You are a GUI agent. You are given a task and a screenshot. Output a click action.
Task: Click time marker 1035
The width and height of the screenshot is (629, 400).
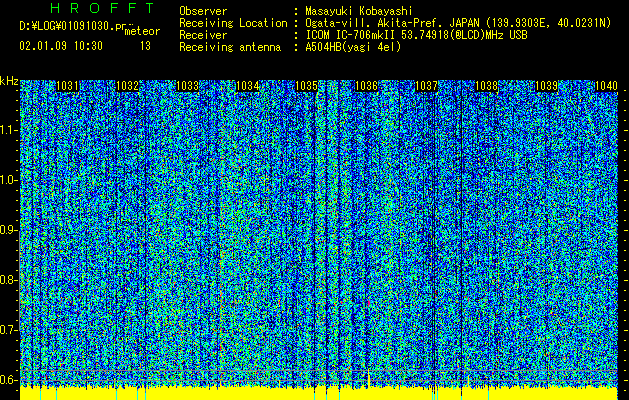point(307,85)
